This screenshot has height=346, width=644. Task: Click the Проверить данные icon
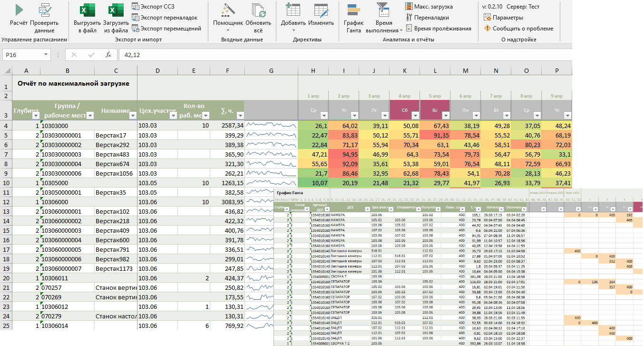(44, 10)
